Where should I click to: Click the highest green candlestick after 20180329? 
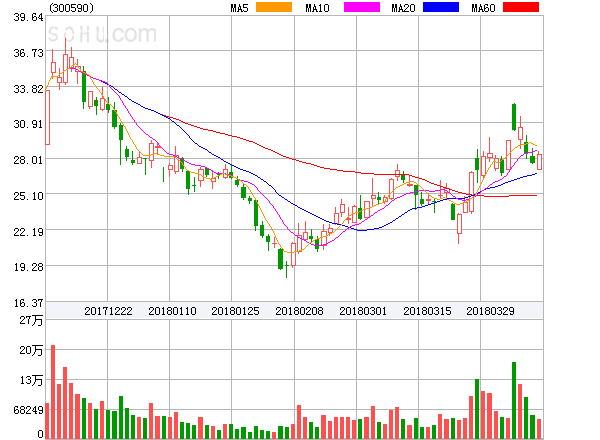tap(514, 117)
